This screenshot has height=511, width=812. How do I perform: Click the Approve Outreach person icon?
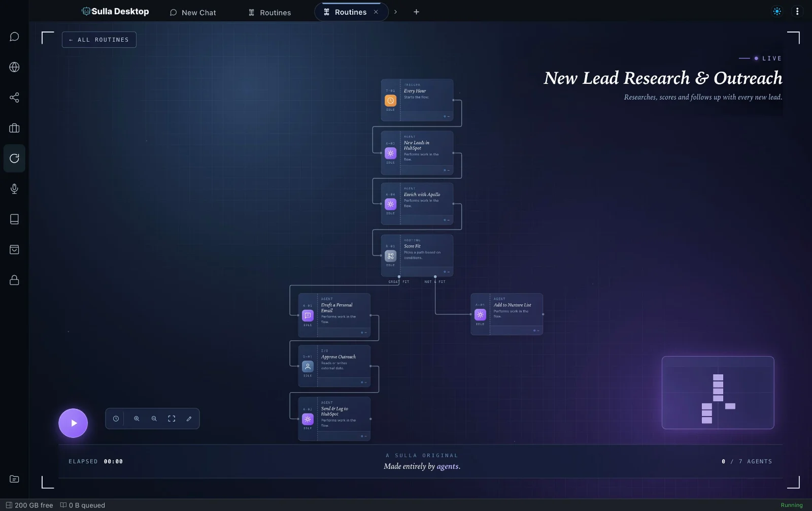click(x=308, y=366)
